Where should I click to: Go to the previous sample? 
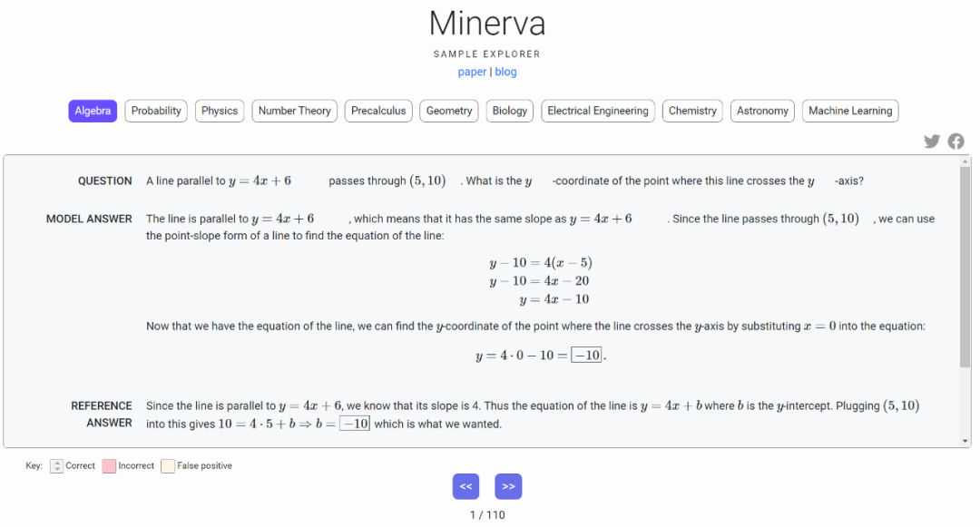click(x=465, y=486)
